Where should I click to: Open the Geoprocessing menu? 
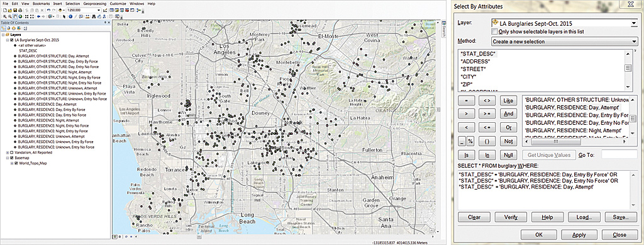click(95, 3)
